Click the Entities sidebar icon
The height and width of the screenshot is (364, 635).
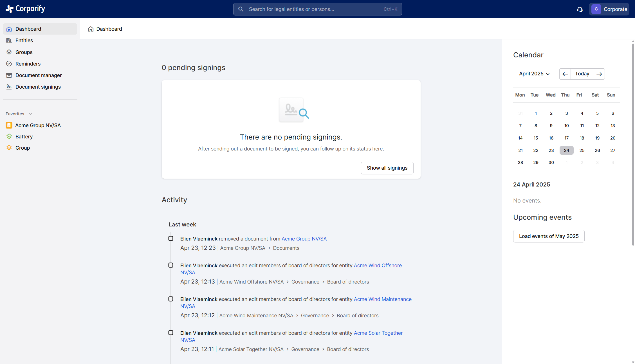9,41
